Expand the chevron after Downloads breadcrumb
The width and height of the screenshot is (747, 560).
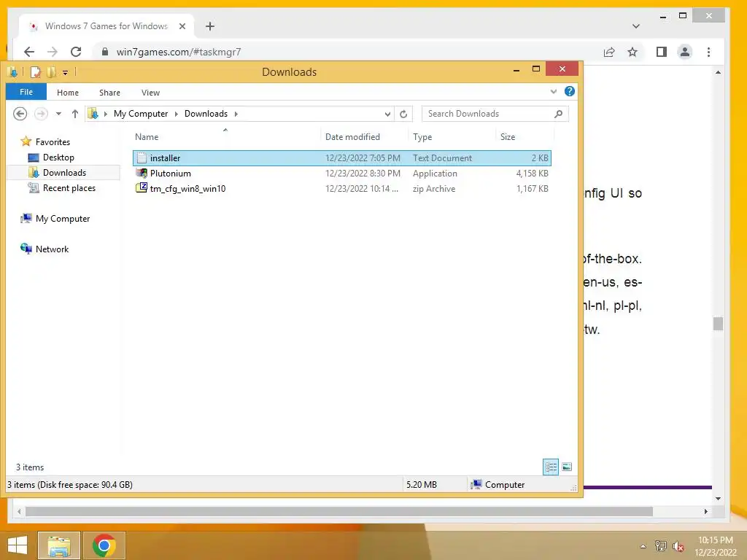pyautogui.click(x=236, y=114)
